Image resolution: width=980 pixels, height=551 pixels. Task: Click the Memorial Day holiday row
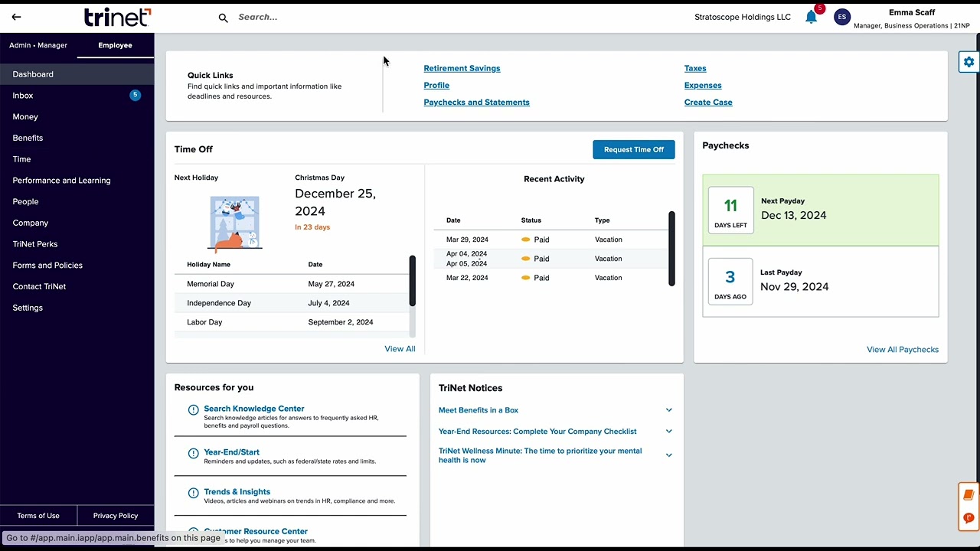pos(292,284)
